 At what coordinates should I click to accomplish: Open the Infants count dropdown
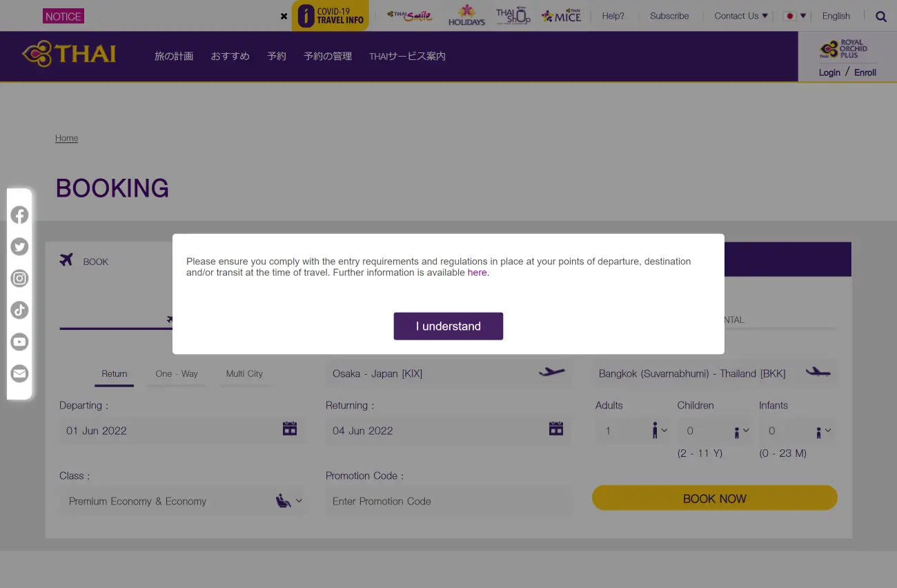[x=797, y=431]
